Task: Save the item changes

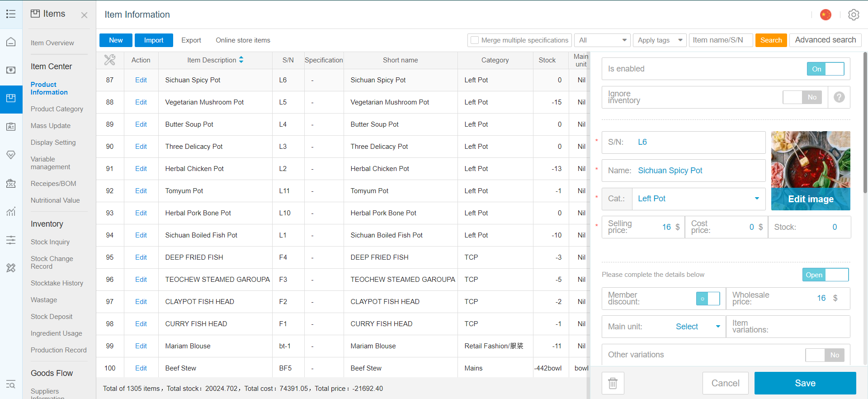Action: click(x=805, y=383)
